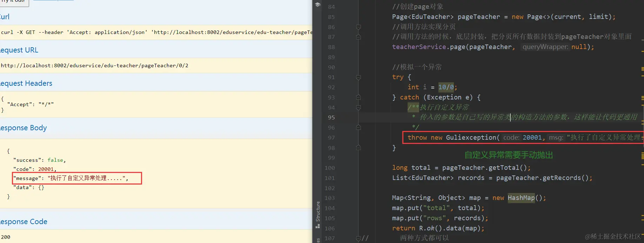Click the 'Try it out!' button
Screen dimensions: 644x243
click(x=14, y=2)
